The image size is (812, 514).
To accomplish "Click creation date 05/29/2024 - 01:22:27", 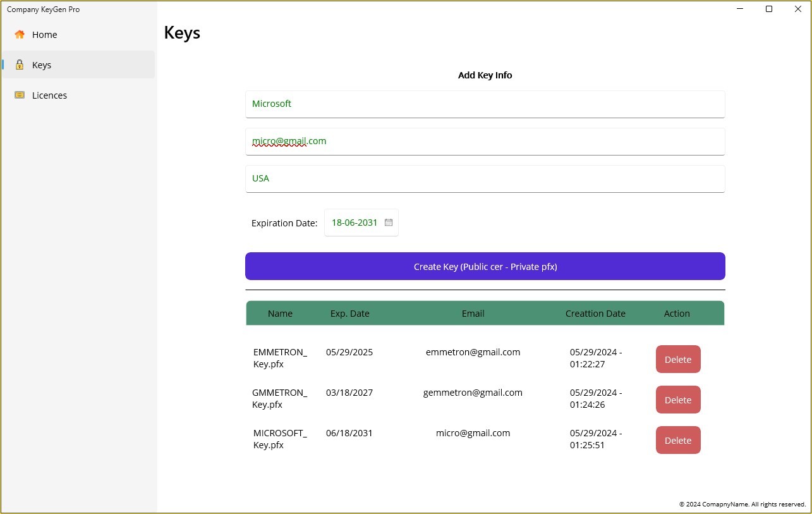I will pos(596,358).
